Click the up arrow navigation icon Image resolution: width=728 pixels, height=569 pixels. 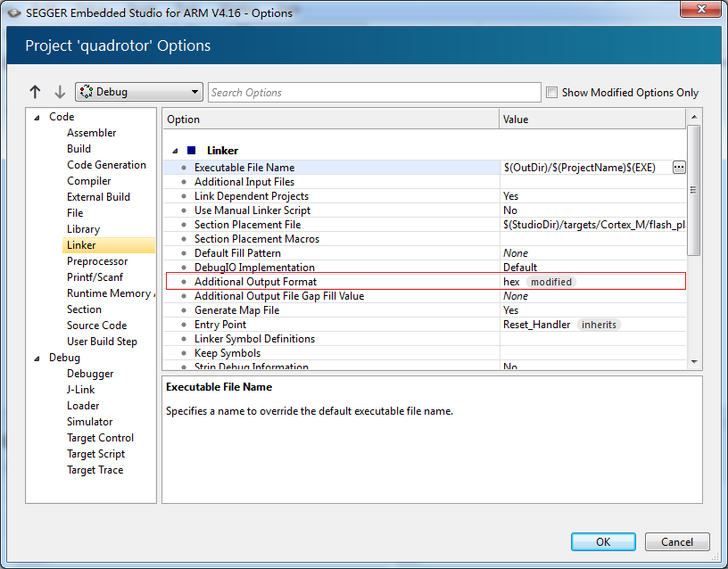click(36, 92)
